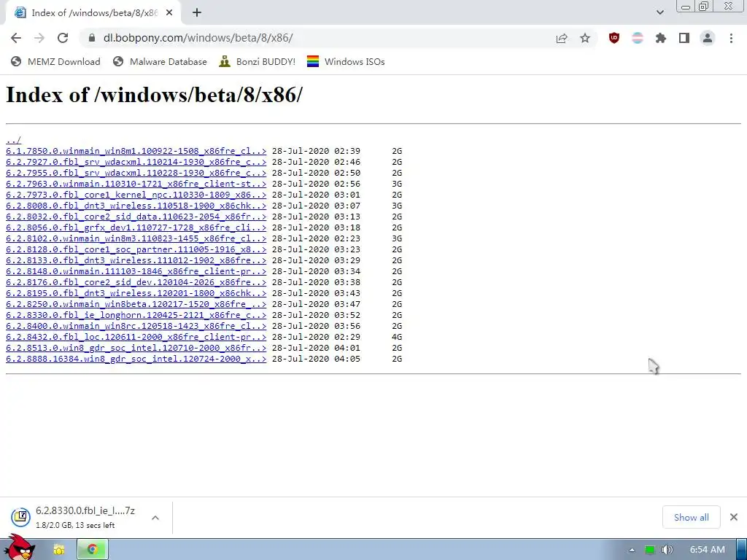The width and height of the screenshot is (747, 560).
Task: View site security lock info
Action: pyautogui.click(x=91, y=38)
